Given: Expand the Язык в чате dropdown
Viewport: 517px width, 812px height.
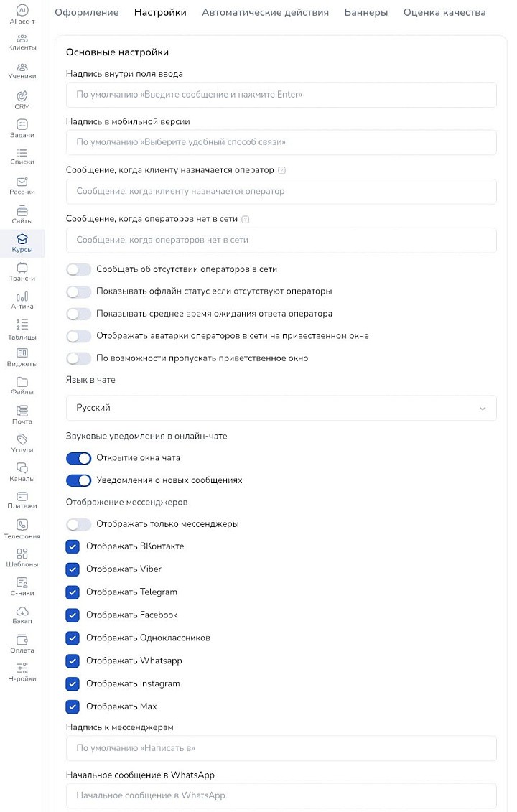Looking at the screenshot, I should 281,408.
